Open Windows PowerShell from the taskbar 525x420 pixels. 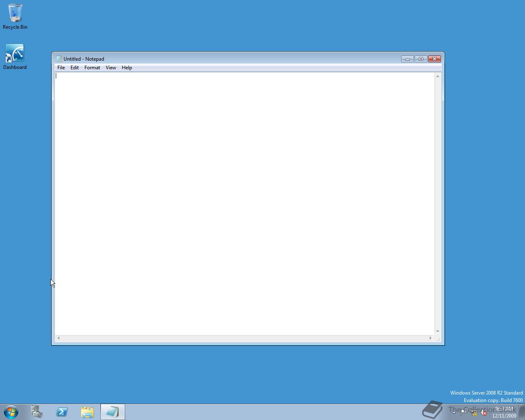click(x=62, y=412)
